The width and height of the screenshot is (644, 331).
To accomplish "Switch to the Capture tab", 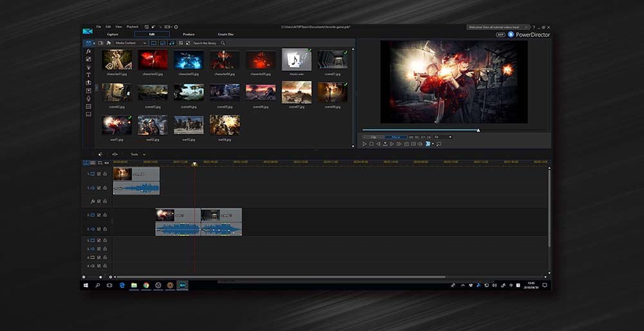I will tap(113, 35).
